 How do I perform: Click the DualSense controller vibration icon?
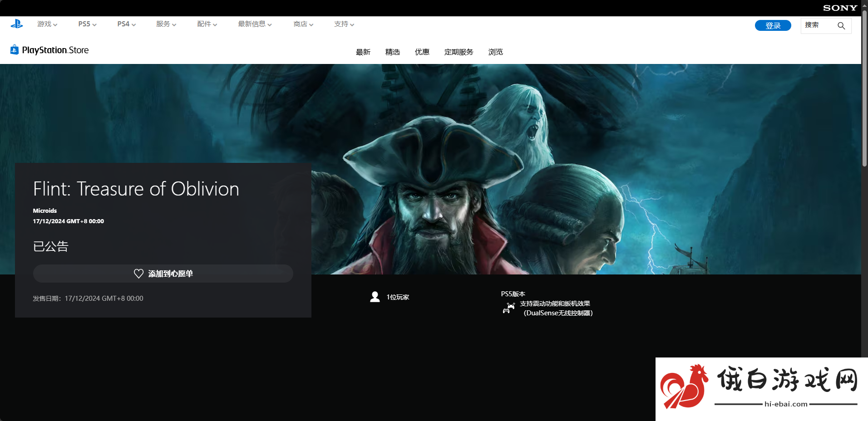[508, 308]
